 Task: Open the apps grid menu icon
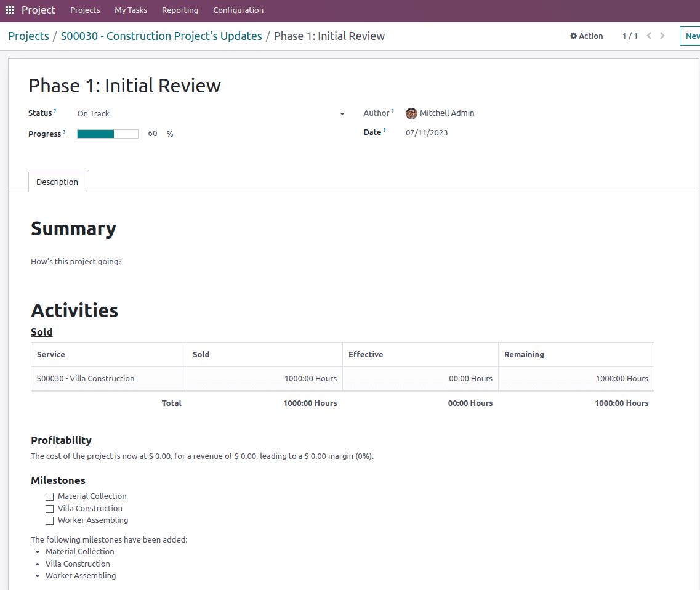pos(10,10)
